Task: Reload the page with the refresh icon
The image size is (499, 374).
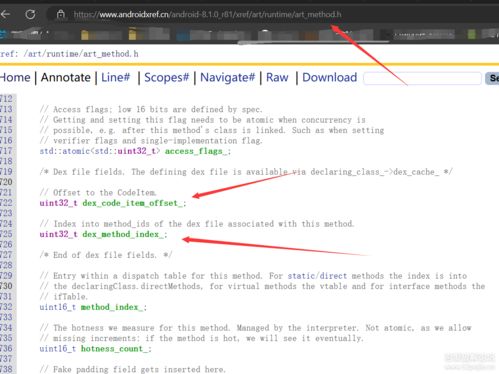Action: pyautogui.click(x=30, y=14)
